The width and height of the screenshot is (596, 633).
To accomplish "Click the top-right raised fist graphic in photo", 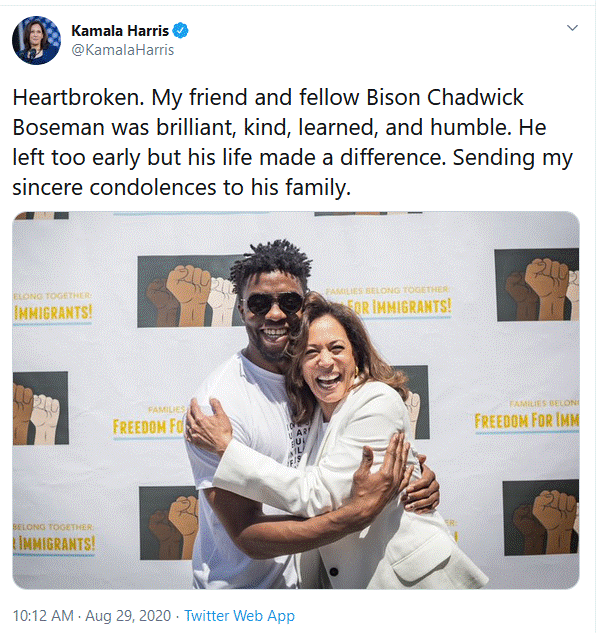I will point(537,285).
